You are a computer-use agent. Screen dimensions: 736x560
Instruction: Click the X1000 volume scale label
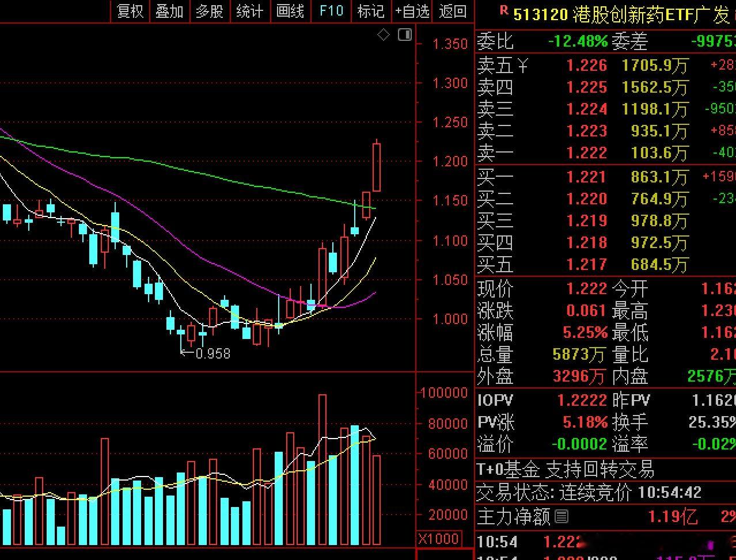[x=438, y=539]
